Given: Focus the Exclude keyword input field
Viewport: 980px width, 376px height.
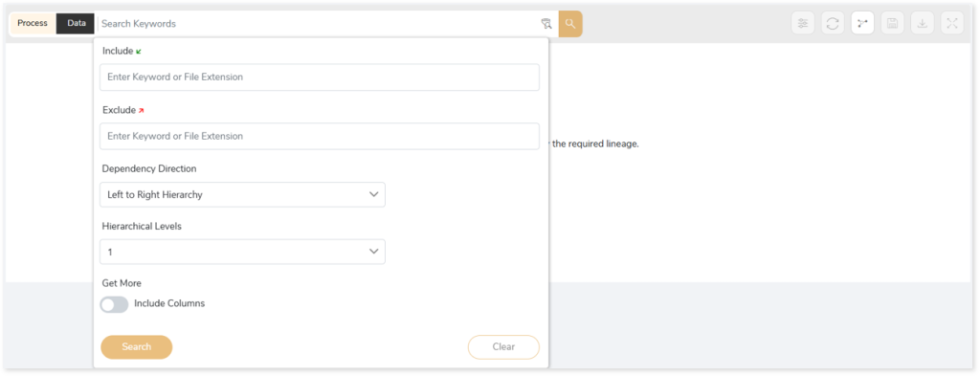Looking at the screenshot, I should click(x=320, y=136).
